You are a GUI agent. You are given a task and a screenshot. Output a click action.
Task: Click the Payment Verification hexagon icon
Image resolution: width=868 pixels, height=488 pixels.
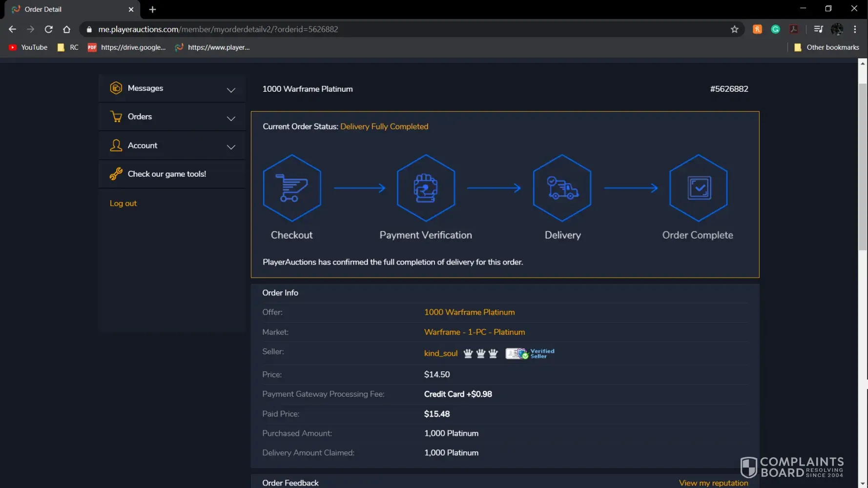[x=426, y=188]
